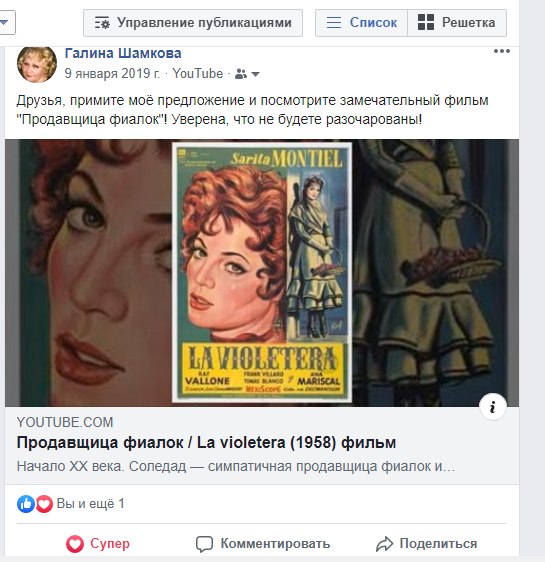Open comments via Комментировать button

[263, 544]
